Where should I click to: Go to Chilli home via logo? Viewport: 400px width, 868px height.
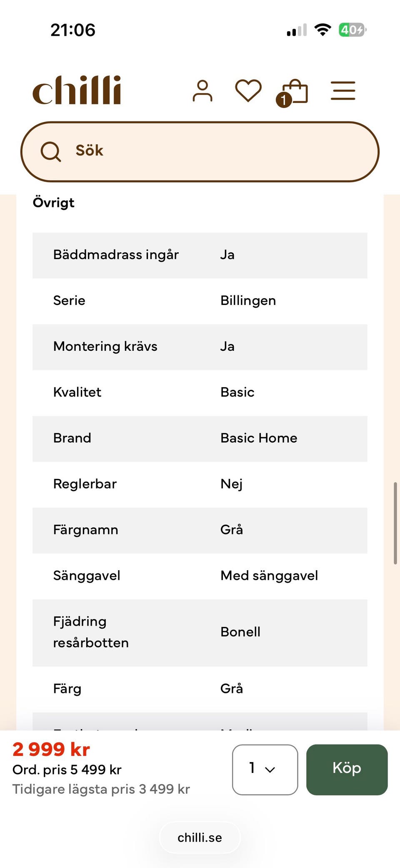pyautogui.click(x=77, y=90)
